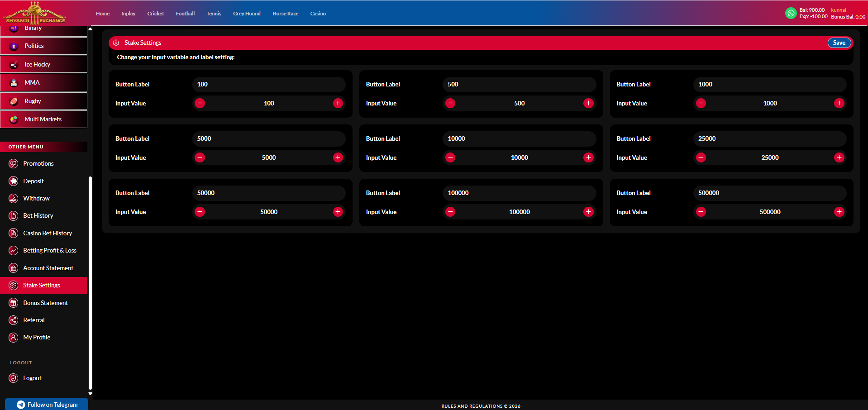This screenshot has width=868, height=410.
Task: Edit the Input Value field showing 50000
Action: (269, 212)
